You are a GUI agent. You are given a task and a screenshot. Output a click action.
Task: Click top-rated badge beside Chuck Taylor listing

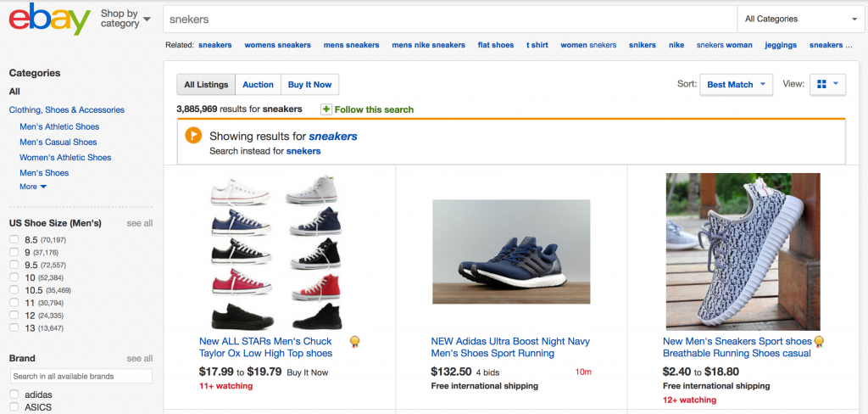tap(354, 342)
